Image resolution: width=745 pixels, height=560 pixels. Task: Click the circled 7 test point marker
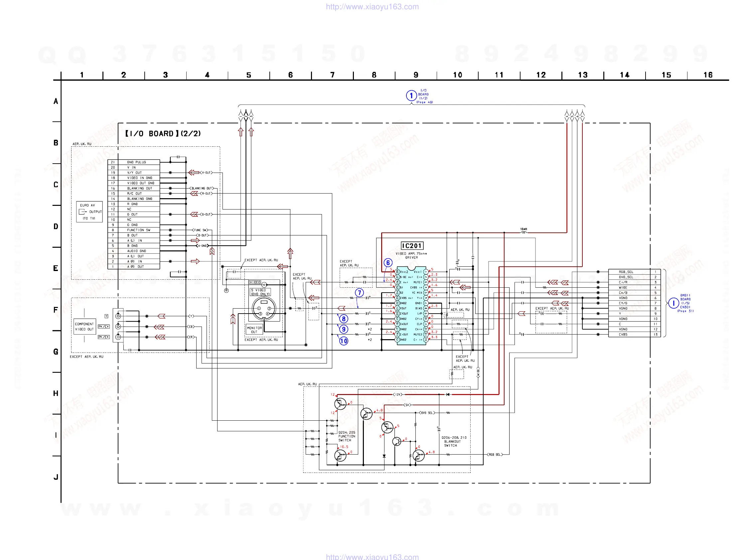[360, 293]
